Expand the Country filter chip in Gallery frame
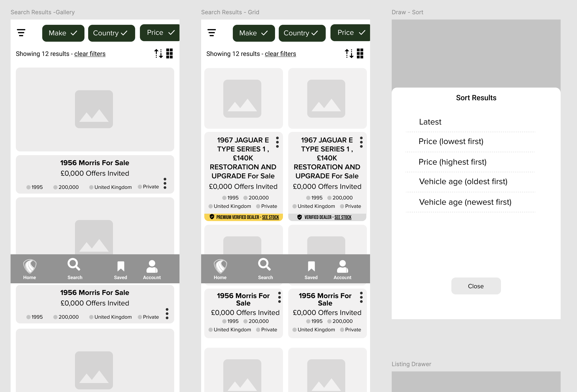The width and height of the screenshot is (577, 392). coord(112,33)
